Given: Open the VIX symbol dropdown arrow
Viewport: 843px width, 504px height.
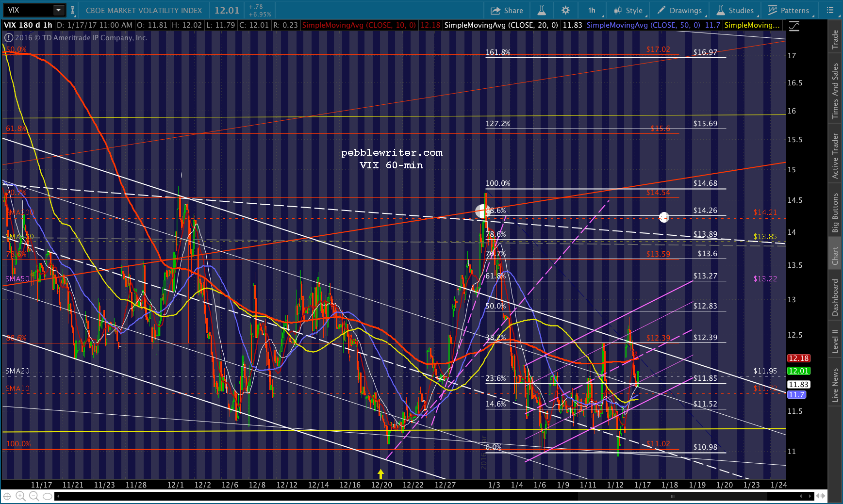Looking at the screenshot, I should click(58, 10).
